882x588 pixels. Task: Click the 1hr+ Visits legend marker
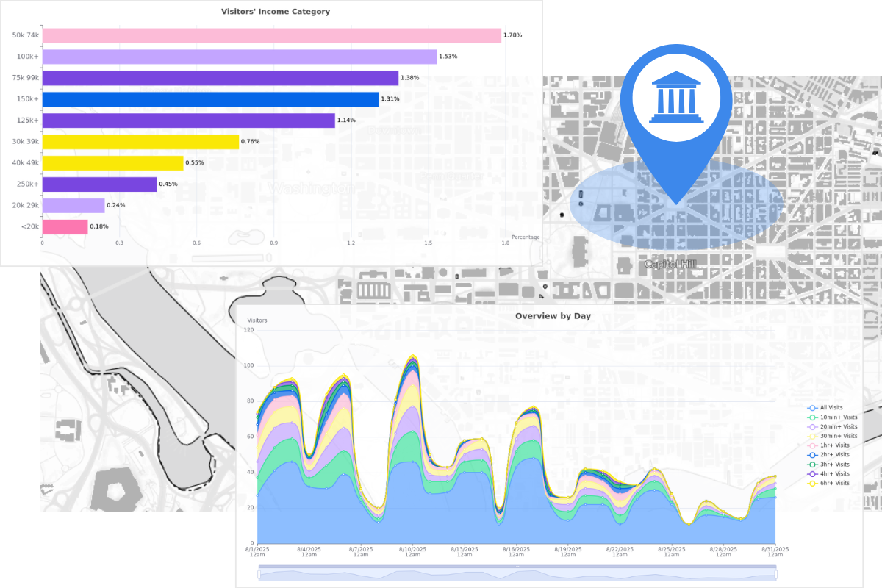[811, 445]
